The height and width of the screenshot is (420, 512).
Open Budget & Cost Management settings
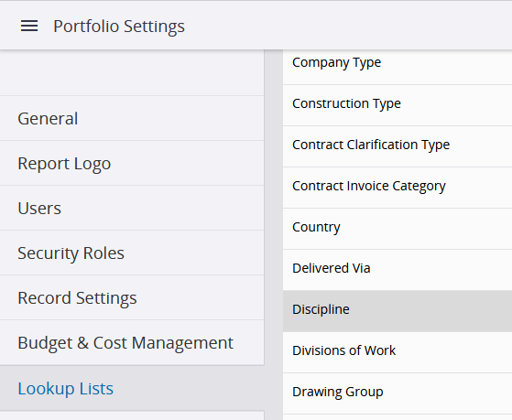[132, 342]
